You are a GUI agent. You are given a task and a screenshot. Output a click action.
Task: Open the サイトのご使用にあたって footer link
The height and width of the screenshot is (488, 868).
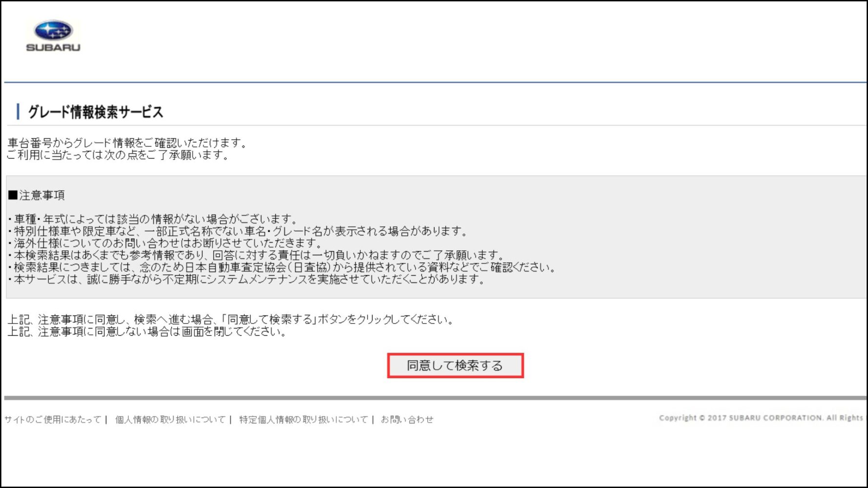point(53,419)
